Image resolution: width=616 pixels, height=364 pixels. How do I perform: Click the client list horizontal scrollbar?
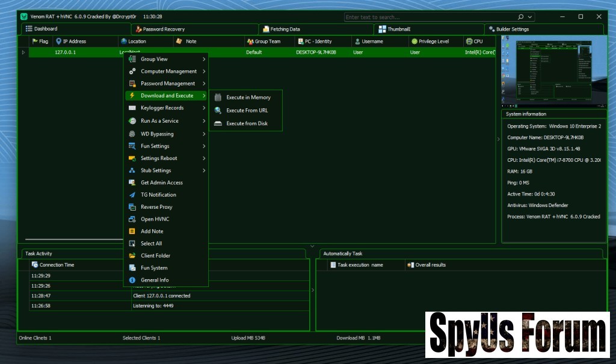click(72, 240)
